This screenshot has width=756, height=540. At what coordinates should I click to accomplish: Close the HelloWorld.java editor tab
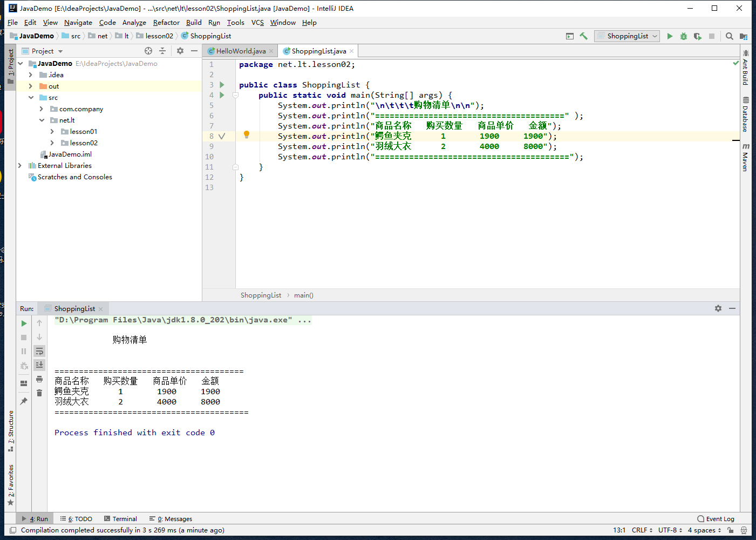click(271, 51)
